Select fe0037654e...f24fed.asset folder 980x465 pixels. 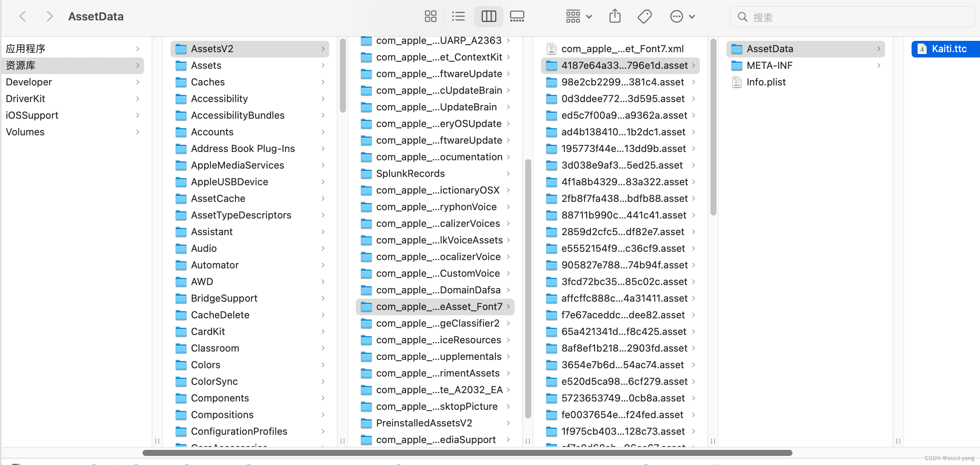click(x=620, y=414)
